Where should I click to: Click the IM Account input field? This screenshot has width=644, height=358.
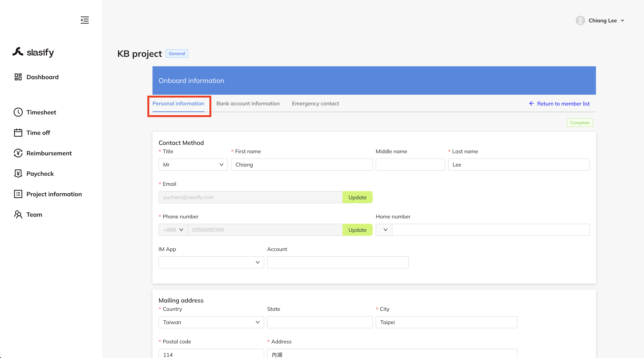[338, 262]
